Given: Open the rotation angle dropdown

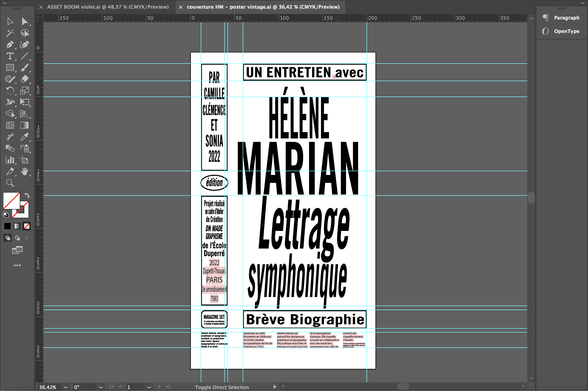Looking at the screenshot, I should tap(101, 387).
